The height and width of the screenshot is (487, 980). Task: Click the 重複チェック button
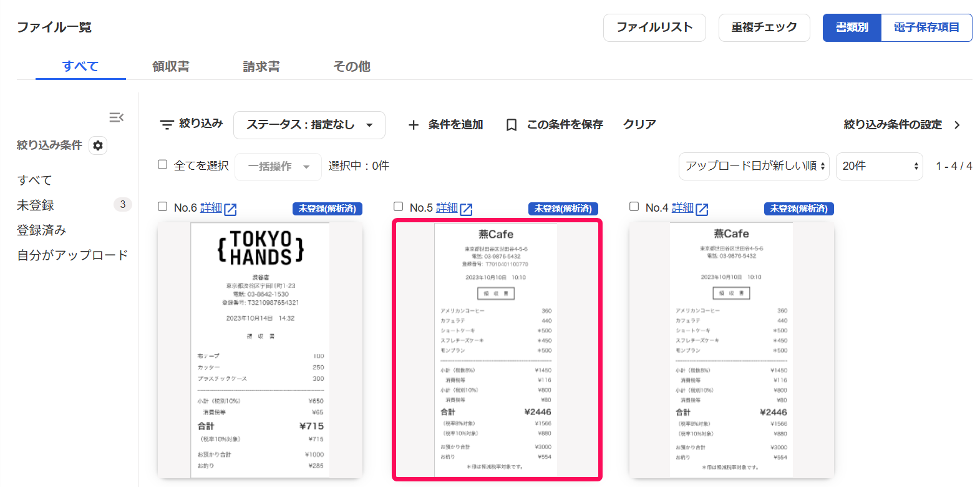tap(764, 27)
